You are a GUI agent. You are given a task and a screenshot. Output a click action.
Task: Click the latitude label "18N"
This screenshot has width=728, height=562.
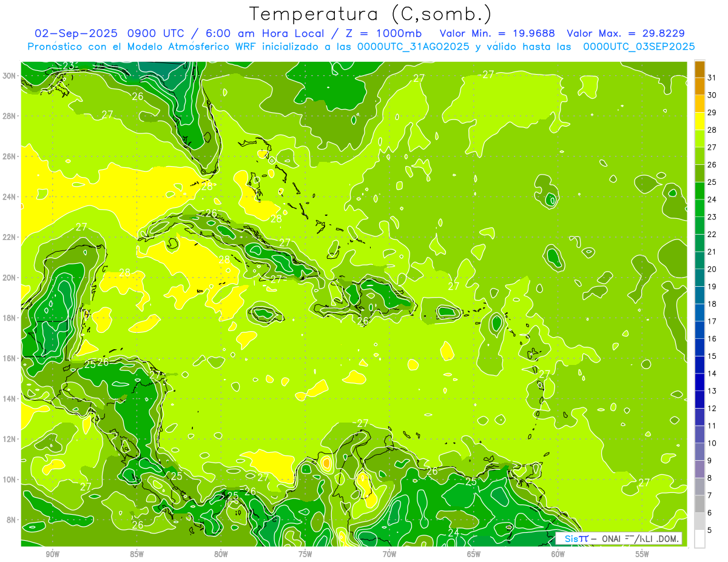[x=9, y=318]
